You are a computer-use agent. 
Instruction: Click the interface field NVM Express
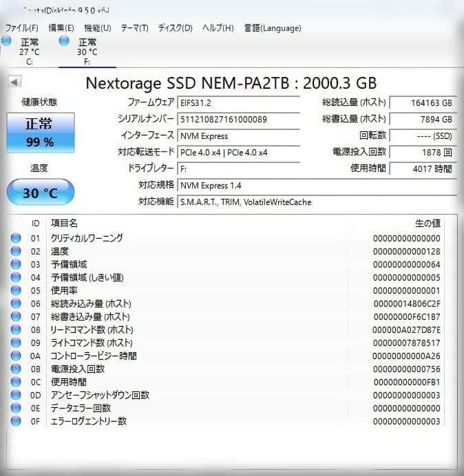click(x=238, y=136)
